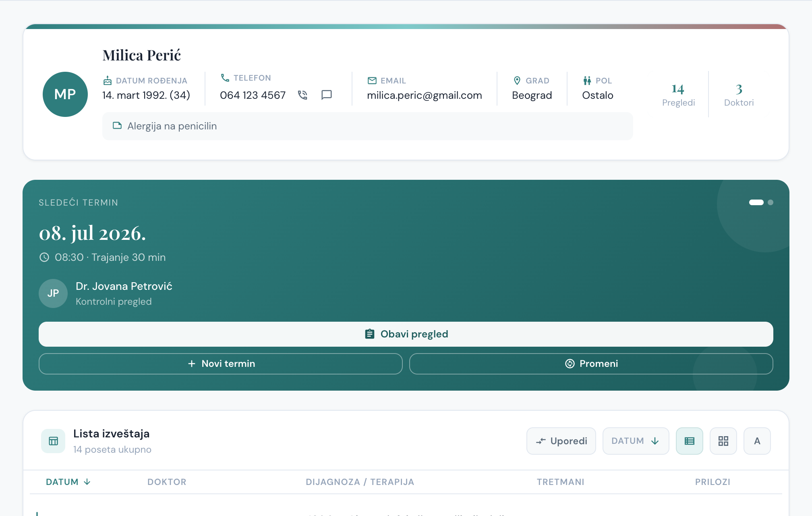Switch to grid view layout
The height and width of the screenshot is (516, 812).
click(x=723, y=441)
